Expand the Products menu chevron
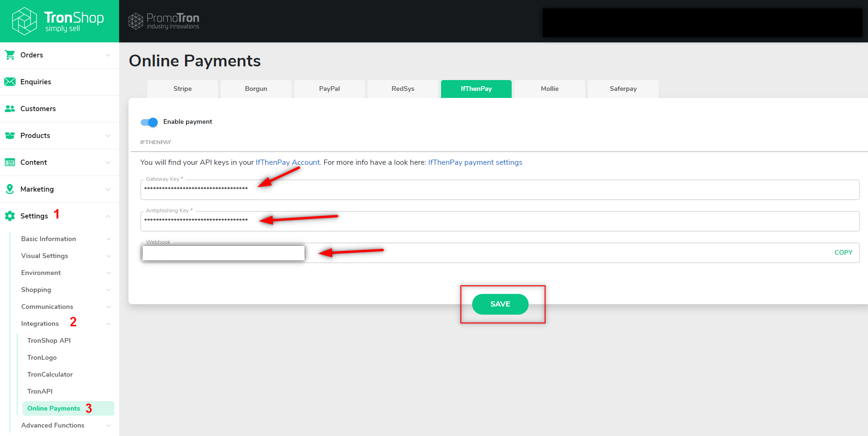 pos(108,136)
